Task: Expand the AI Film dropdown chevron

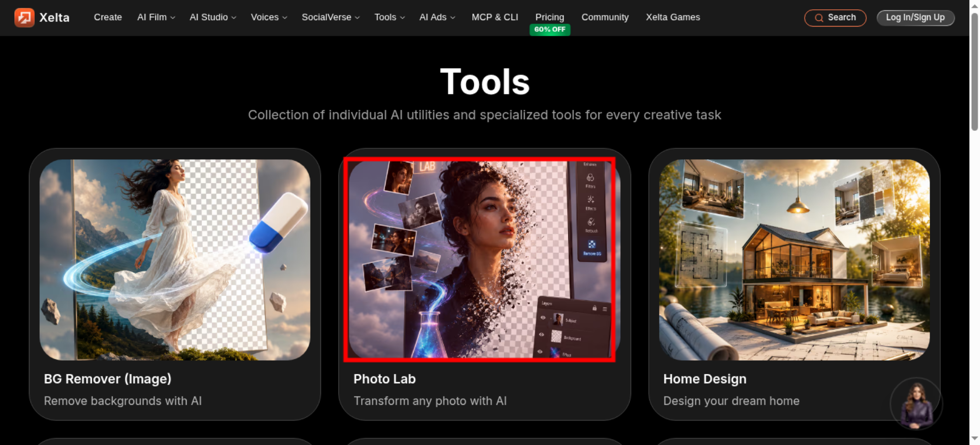Action: tap(172, 18)
